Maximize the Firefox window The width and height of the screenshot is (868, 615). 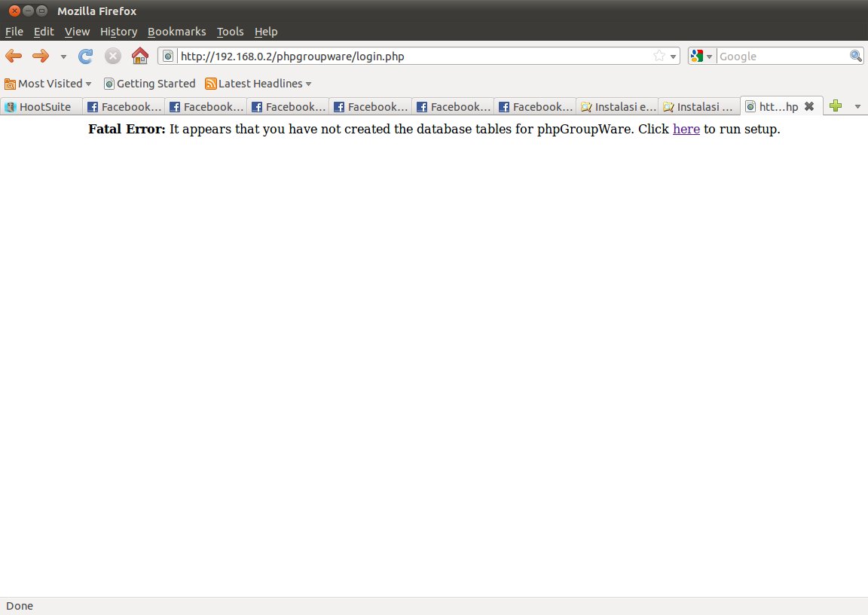tap(41, 11)
